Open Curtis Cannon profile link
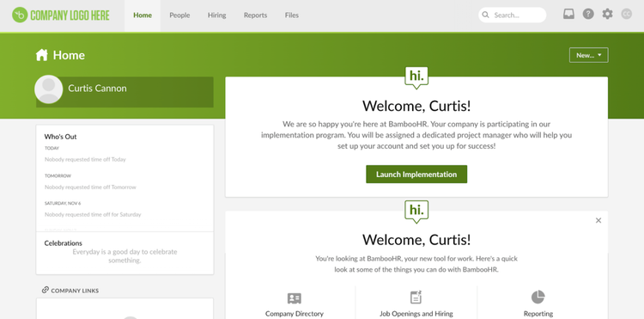The width and height of the screenshot is (644, 319). 97,89
